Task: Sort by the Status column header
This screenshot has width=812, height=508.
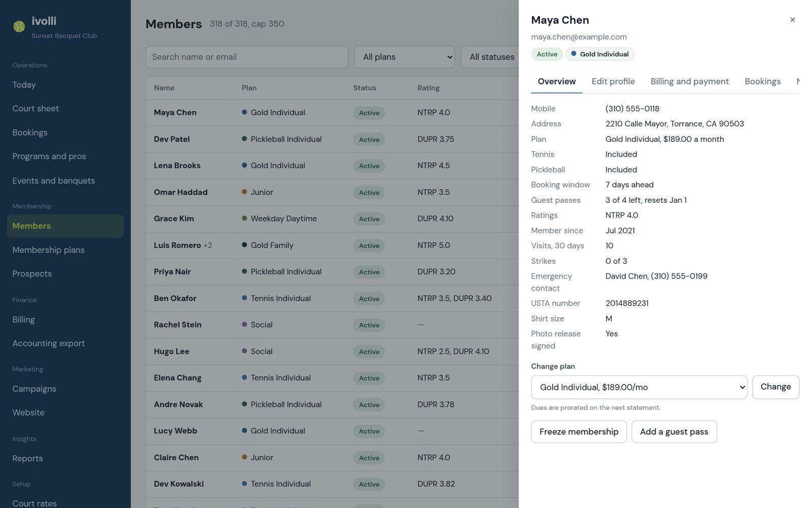Action: (x=364, y=88)
